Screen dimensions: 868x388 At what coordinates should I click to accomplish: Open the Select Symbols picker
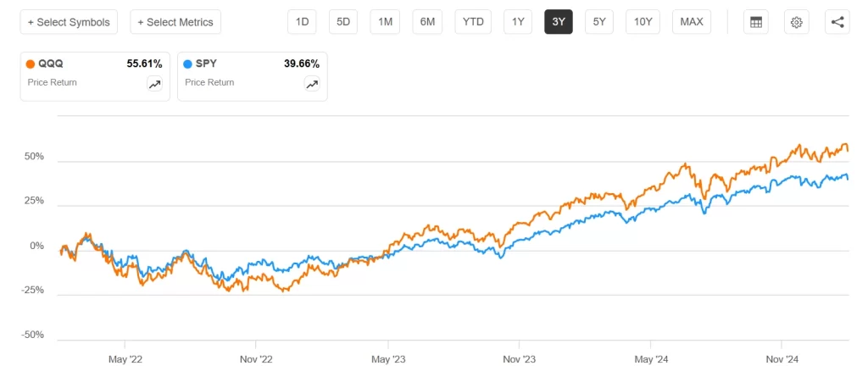[69, 22]
